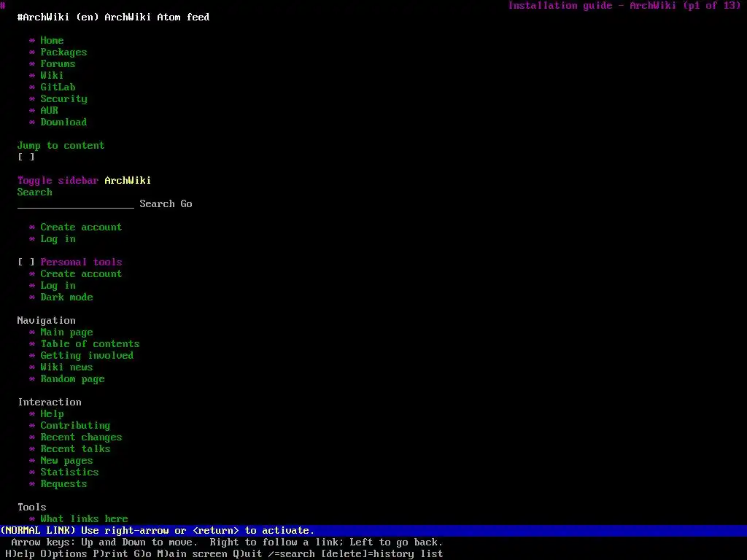Open Wiki news link
Image resolution: width=747 pixels, height=560 pixels.
click(66, 367)
